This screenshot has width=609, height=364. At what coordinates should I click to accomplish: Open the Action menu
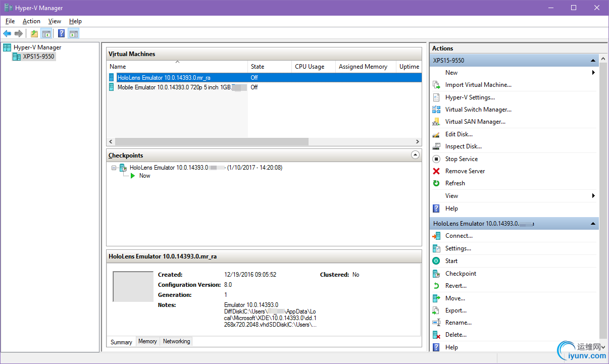click(31, 21)
